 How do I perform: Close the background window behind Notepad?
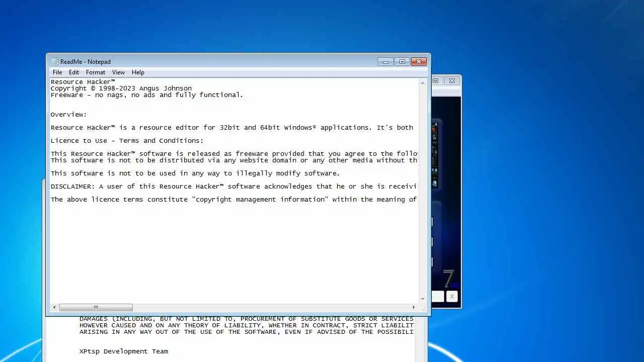[452, 80]
